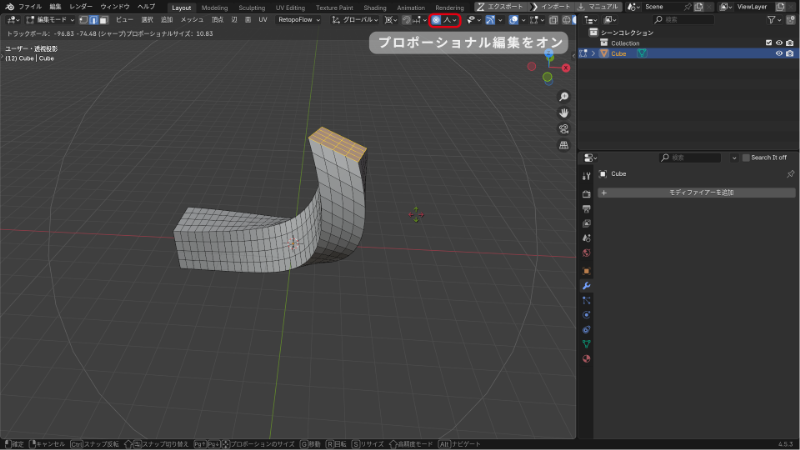Enable the Search It off checkbox
The image size is (800, 450).
point(745,158)
